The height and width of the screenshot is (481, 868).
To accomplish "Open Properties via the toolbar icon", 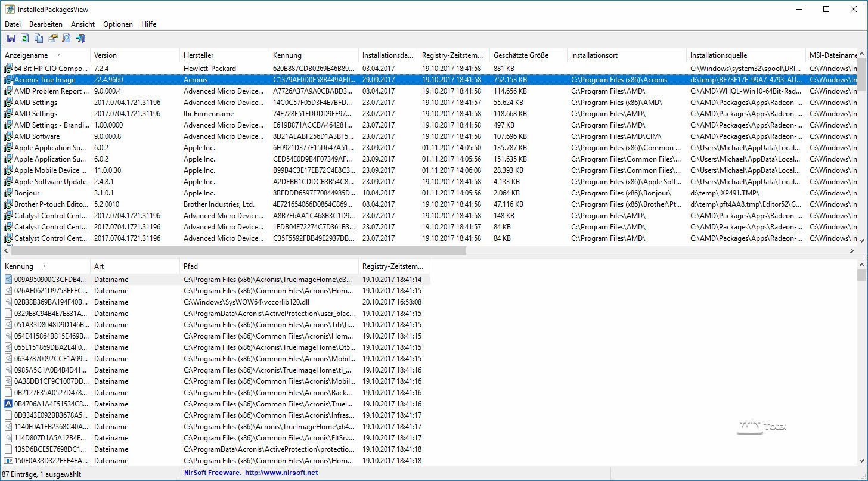I will coord(52,39).
